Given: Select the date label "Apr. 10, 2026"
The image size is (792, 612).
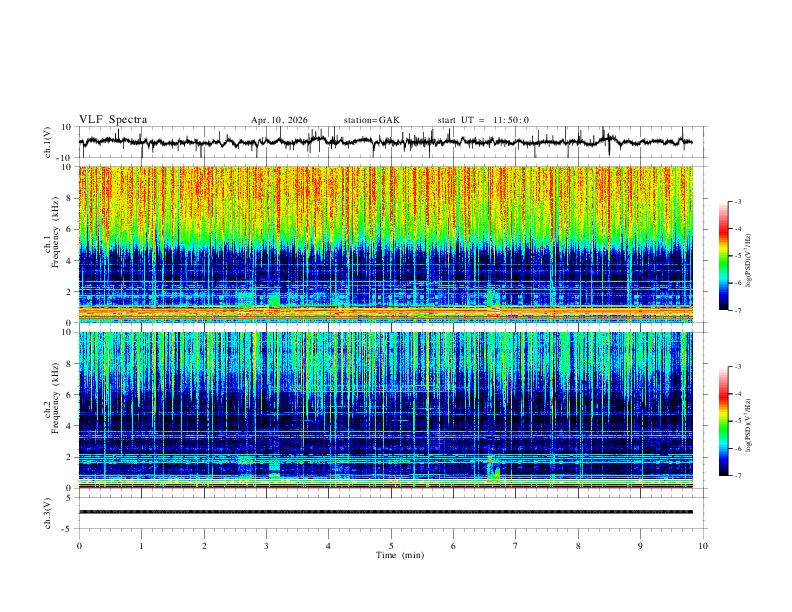Looking at the screenshot, I should [279, 120].
